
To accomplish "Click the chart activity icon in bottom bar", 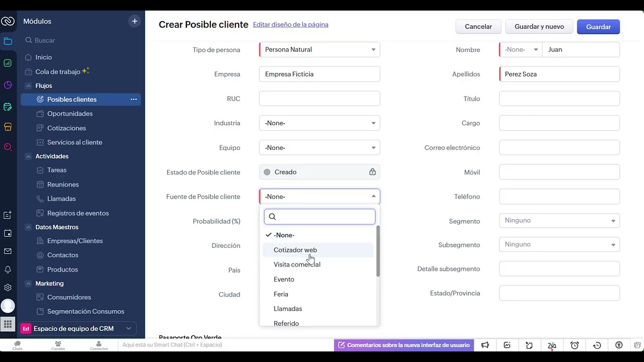I will pos(507,345).
